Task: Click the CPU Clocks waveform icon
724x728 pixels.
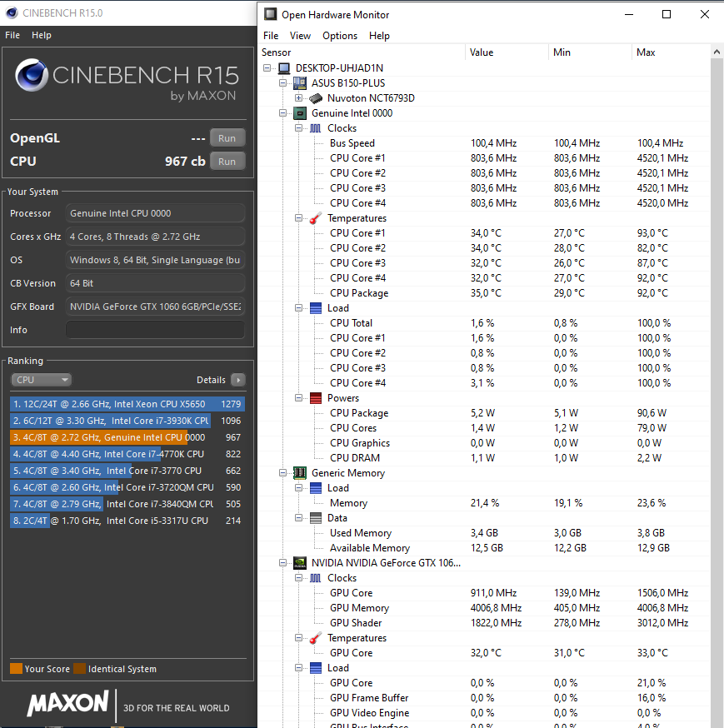Action: click(315, 128)
